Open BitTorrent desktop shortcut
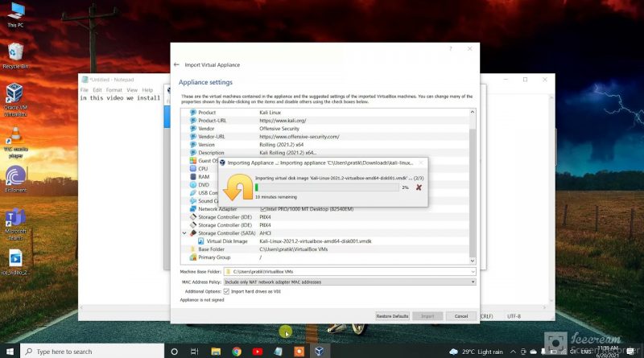Image resolution: width=644 pixels, height=358 pixels. tap(15, 179)
